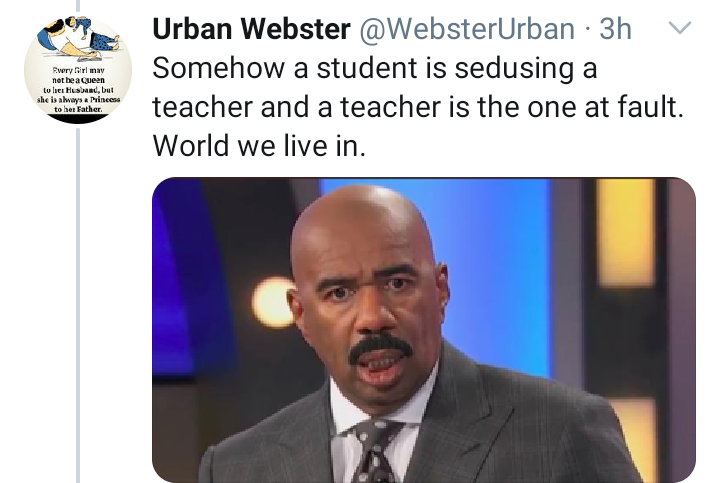Screen dimensions: 720x483
Task: Expand the down-arrow beside the 3h timestamp
Action: tap(680, 28)
